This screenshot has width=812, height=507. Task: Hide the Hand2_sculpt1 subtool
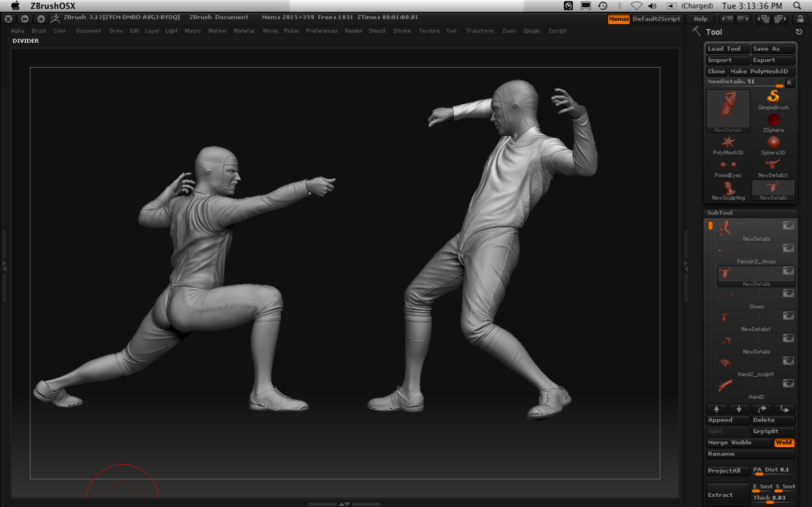point(788,360)
